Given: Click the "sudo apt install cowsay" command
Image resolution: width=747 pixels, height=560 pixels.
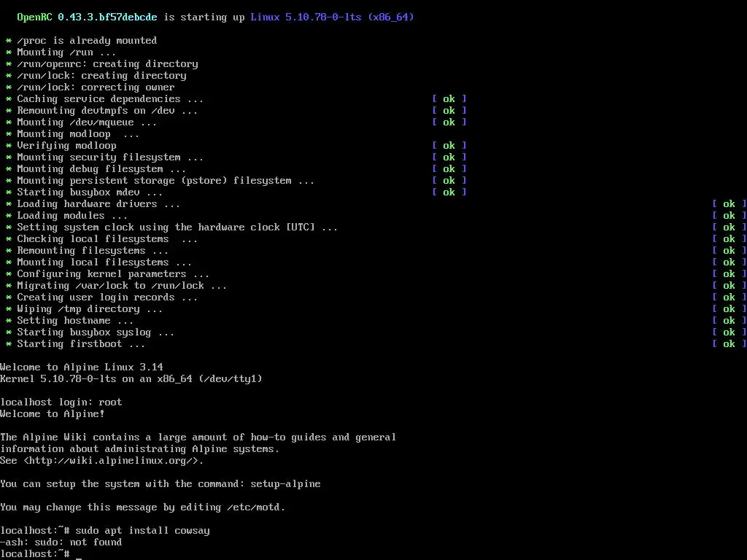Looking at the screenshot, I should [142, 531].
